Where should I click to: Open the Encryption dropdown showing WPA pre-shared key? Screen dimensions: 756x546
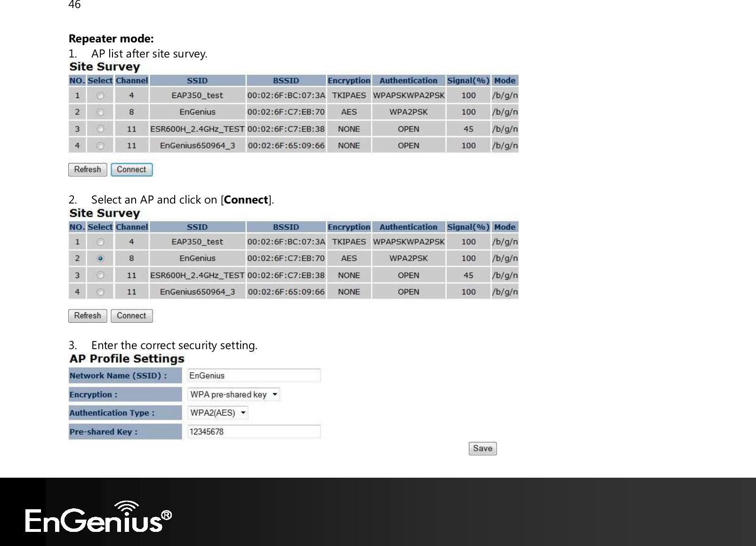pyautogui.click(x=234, y=394)
